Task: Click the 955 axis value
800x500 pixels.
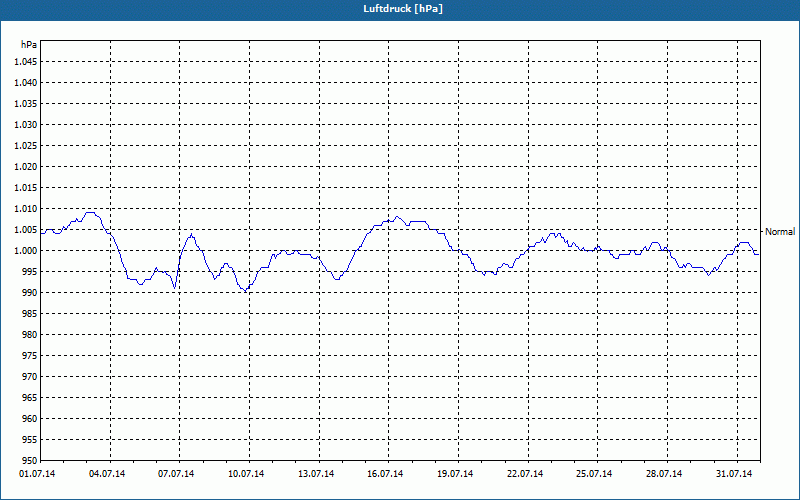Action: pos(30,439)
